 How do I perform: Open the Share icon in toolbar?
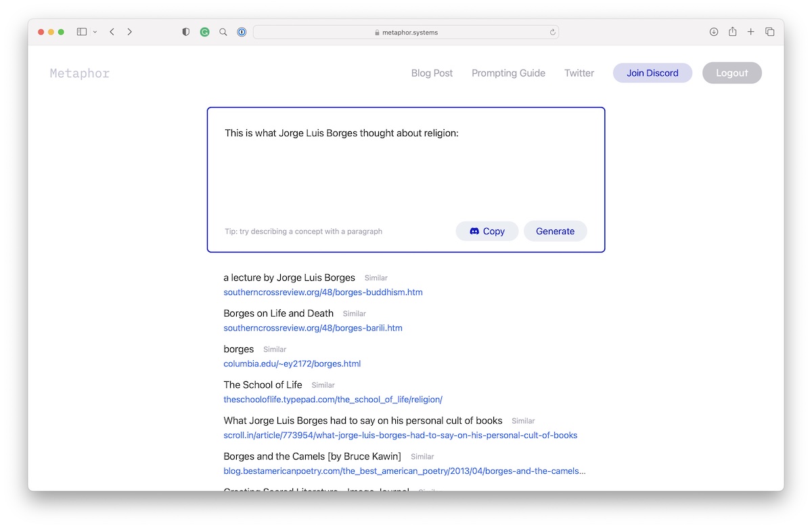tap(732, 32)
